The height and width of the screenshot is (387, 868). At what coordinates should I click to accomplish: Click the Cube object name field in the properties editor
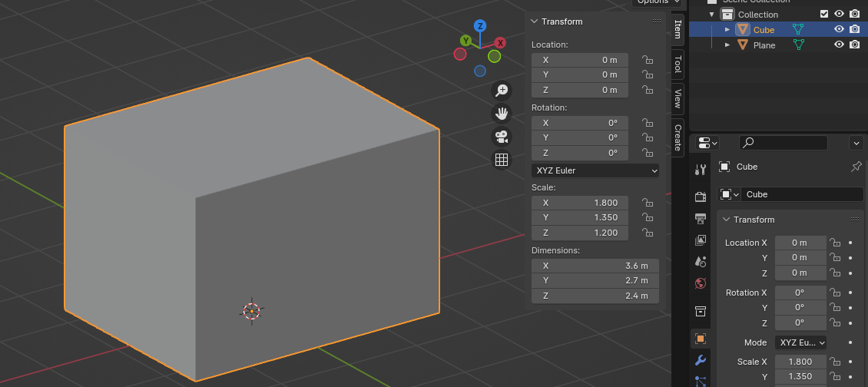pos(802,194)
